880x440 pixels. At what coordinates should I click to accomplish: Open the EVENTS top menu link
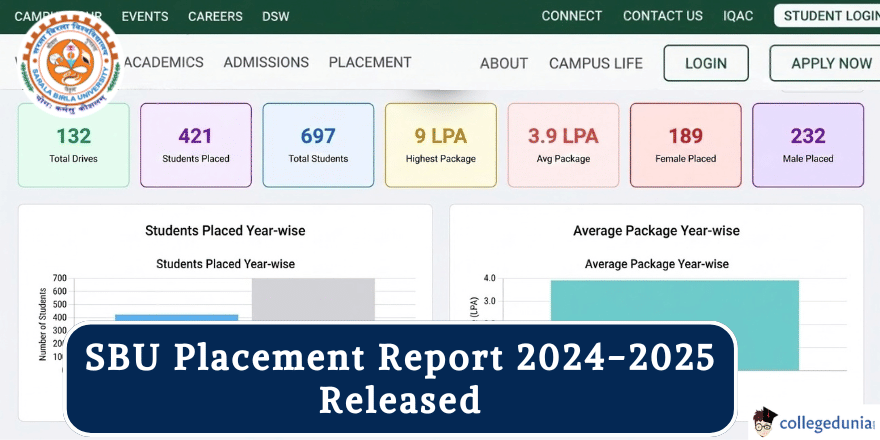click(145, 16)
